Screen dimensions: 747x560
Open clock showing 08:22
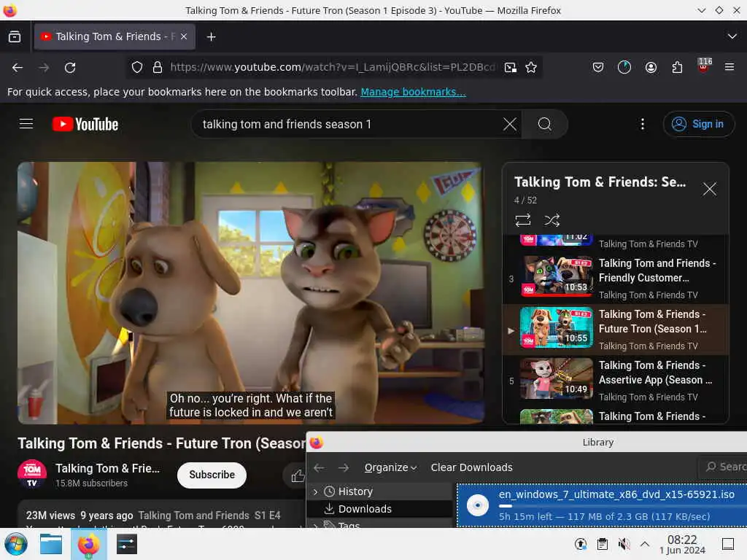coord(682,544)
